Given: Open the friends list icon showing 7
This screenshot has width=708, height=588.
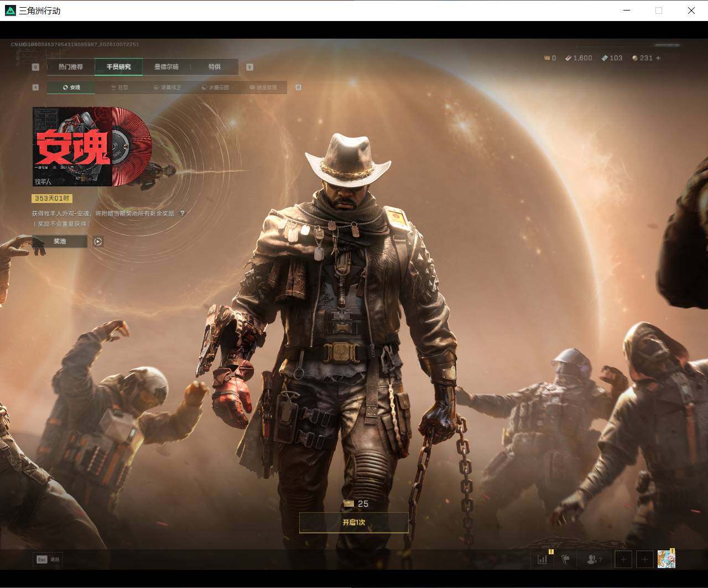Looking at the screenshot, I should pos(594,559).
